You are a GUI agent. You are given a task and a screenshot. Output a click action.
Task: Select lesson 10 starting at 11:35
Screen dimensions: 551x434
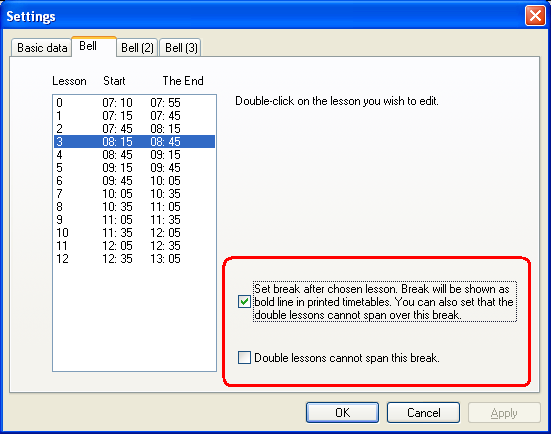pos(134,233)
